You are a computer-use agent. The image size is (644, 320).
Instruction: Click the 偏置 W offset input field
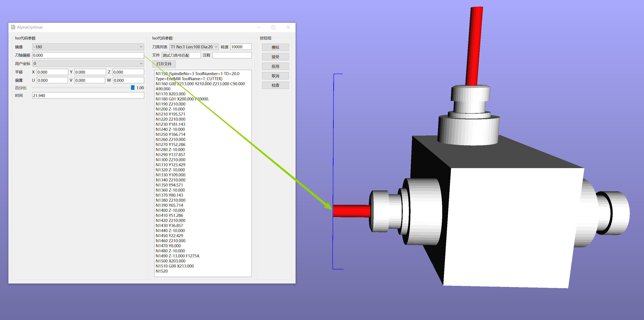click(128, 80)
